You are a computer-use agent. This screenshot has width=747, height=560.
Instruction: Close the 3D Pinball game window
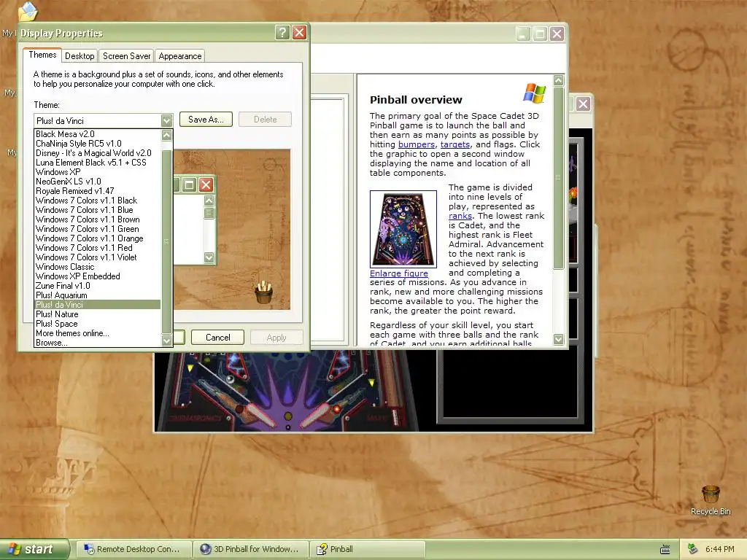point(583,104)
